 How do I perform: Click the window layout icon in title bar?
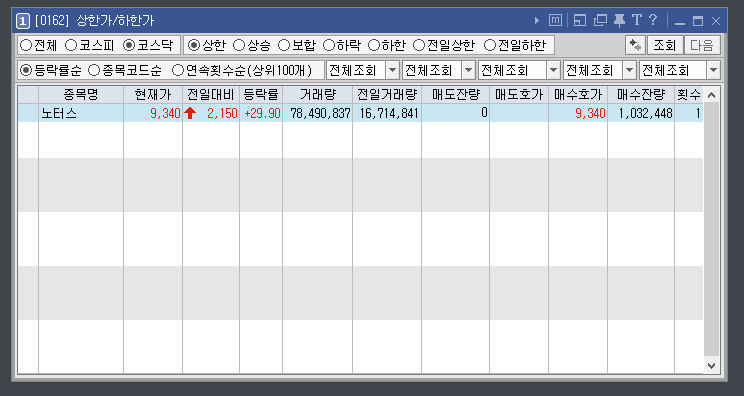(x=580, y=20)
